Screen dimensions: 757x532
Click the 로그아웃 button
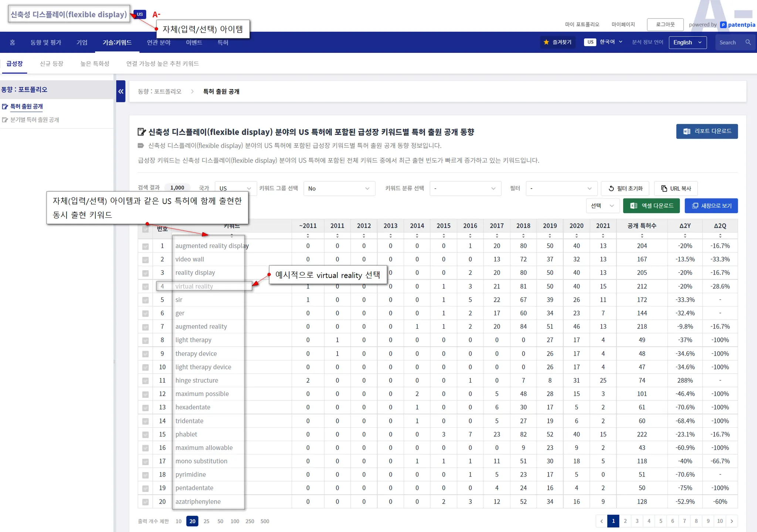coord(665,24)
